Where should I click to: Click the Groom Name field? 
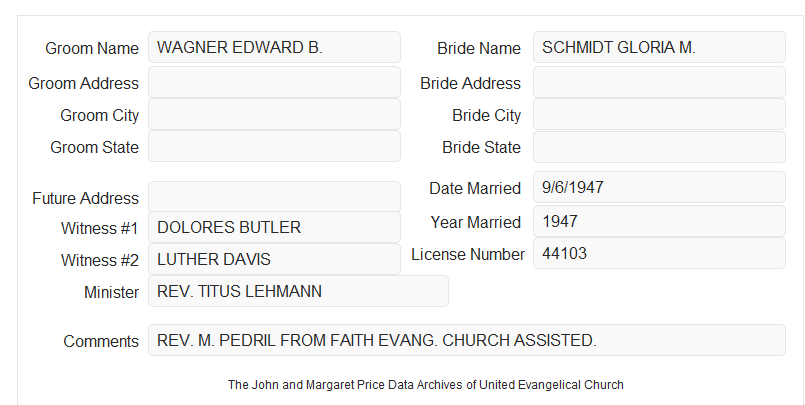tap(274, 47)
